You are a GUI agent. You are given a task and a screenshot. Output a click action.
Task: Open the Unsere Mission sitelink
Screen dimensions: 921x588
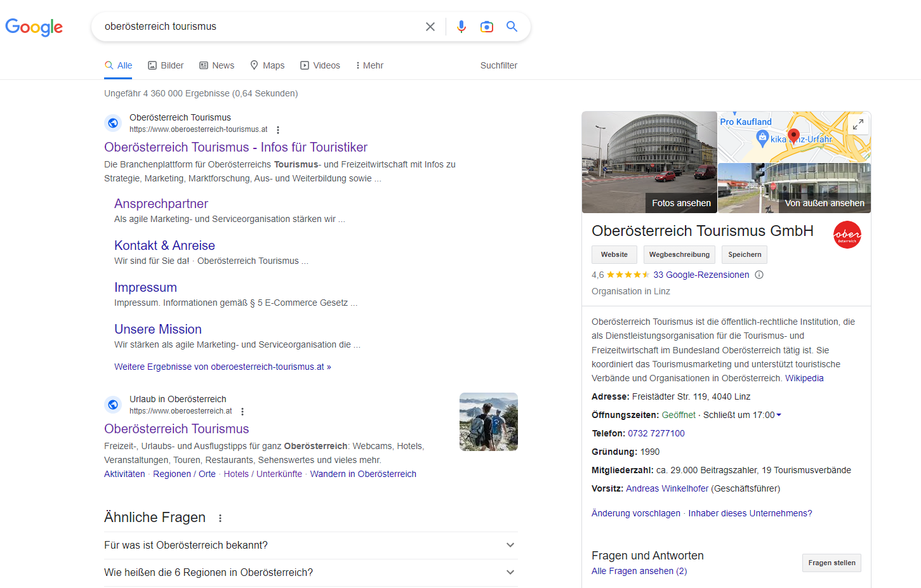pyautogui.click(x=158, y=329)
